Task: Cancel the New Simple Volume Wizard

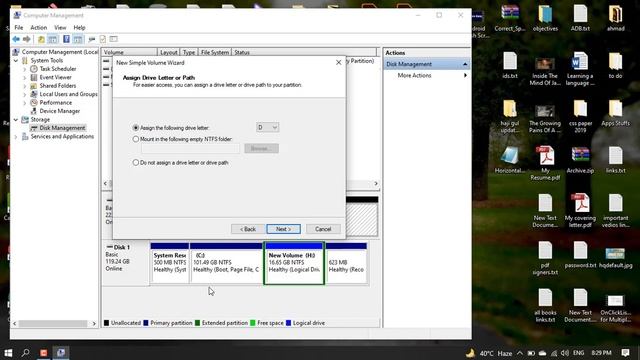Action: click(323, 229)
